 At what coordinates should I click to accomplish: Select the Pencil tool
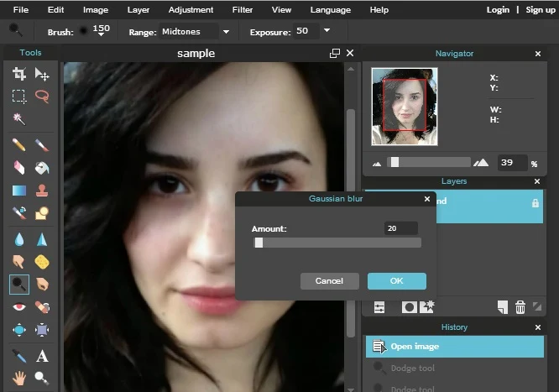click(19, 145)
